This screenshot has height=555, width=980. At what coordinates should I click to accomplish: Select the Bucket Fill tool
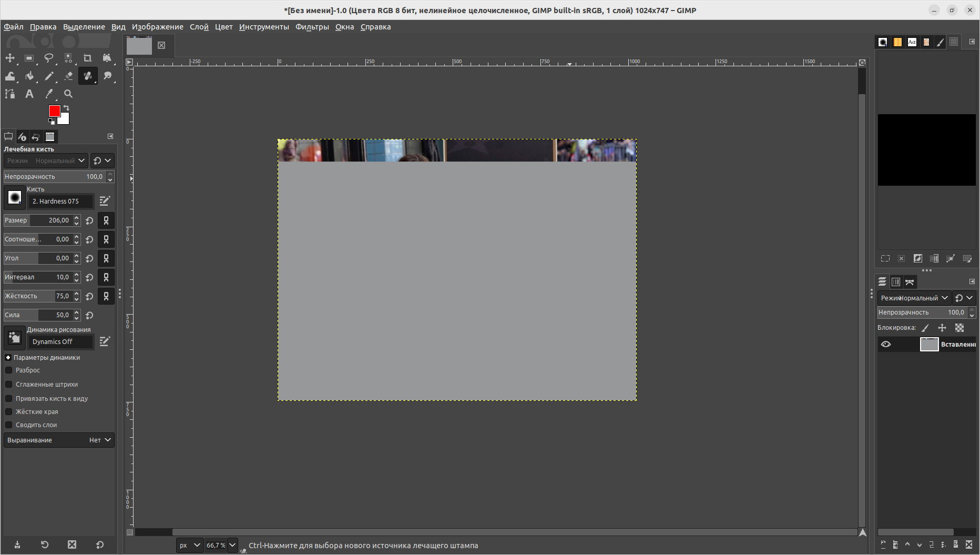[x=30, y=76]
